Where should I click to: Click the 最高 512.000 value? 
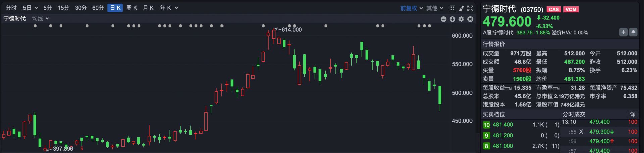click(x=574, y=53)
